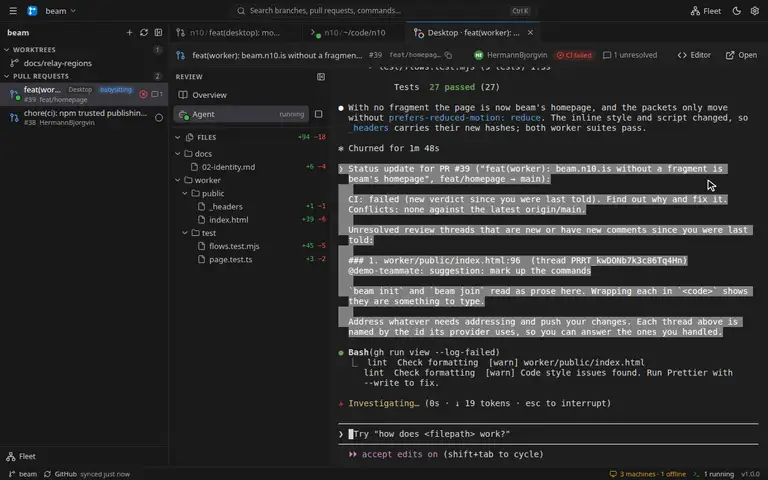
Task: Open Fleet at sidebar bottom
Action: (21, 456)
